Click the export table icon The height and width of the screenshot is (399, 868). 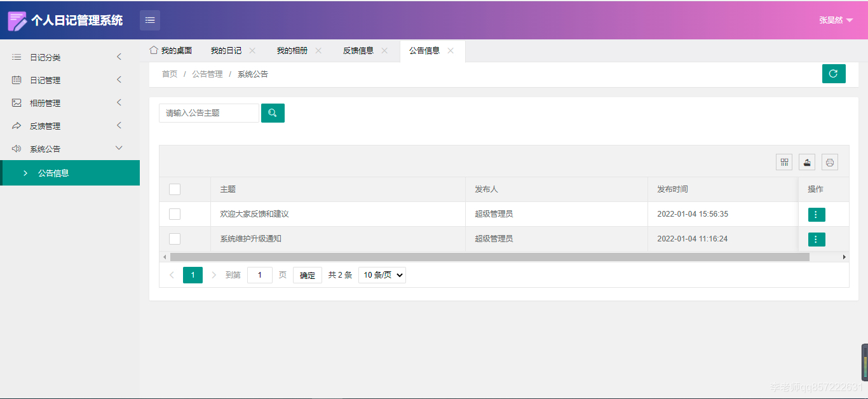[x=807, y=162]
